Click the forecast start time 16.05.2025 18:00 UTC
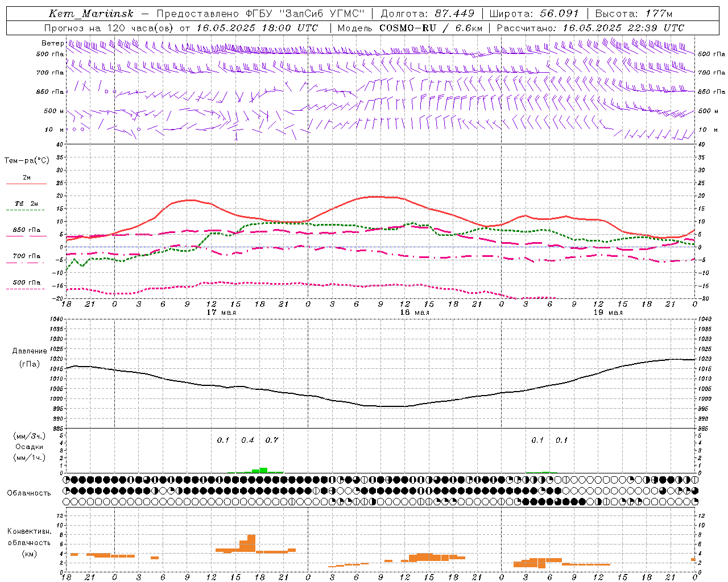Viewport: 728px width, 582px height. (x=257, y=28)
